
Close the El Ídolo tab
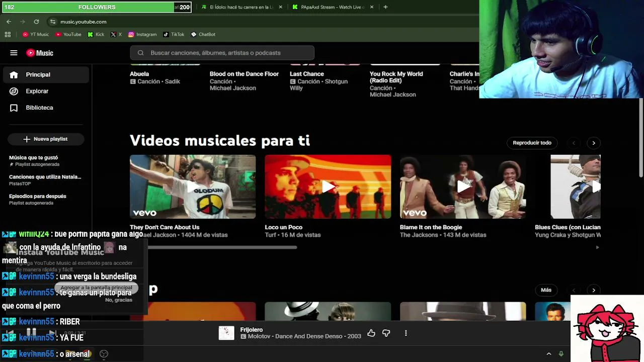coord(280,7)
